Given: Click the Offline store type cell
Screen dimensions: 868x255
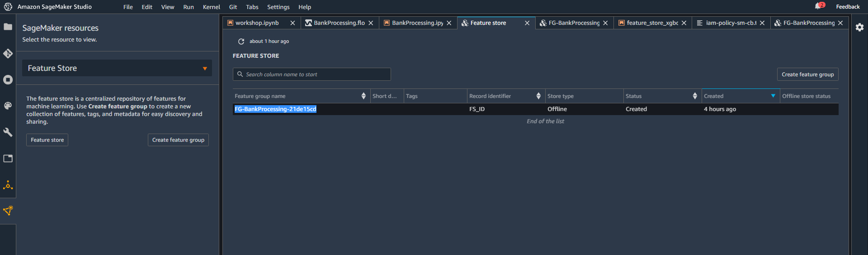Looking at the screenshot, I should coord(557,109).
